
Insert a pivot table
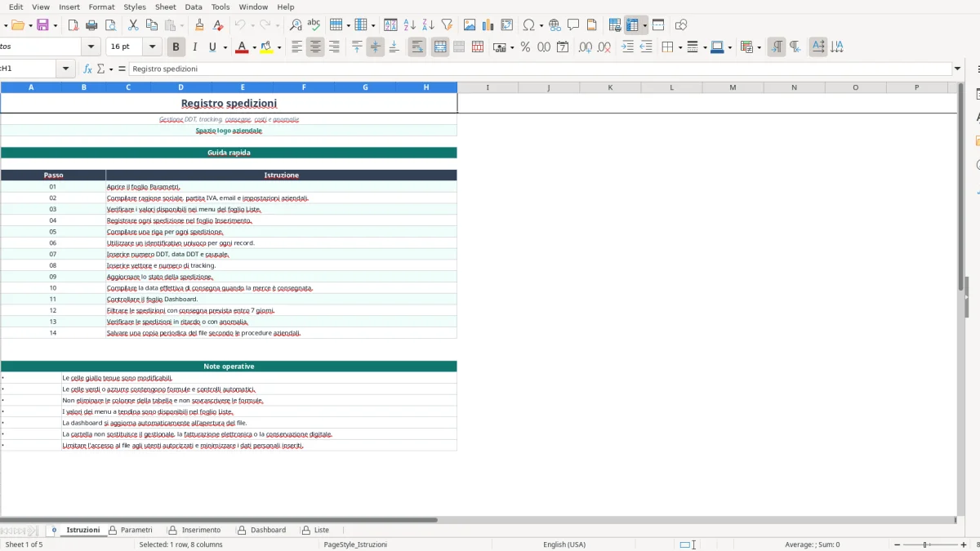pyautogui.click(x=507, y=25)
